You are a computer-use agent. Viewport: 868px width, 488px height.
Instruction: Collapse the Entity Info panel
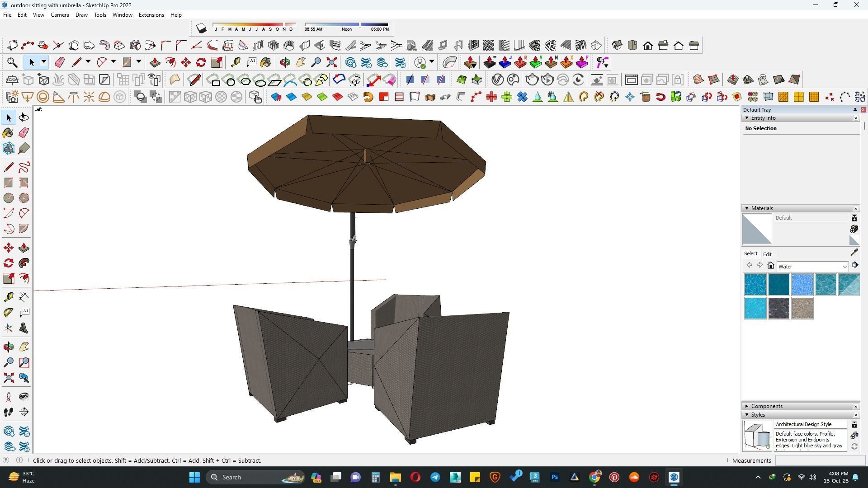coord(746,118)
